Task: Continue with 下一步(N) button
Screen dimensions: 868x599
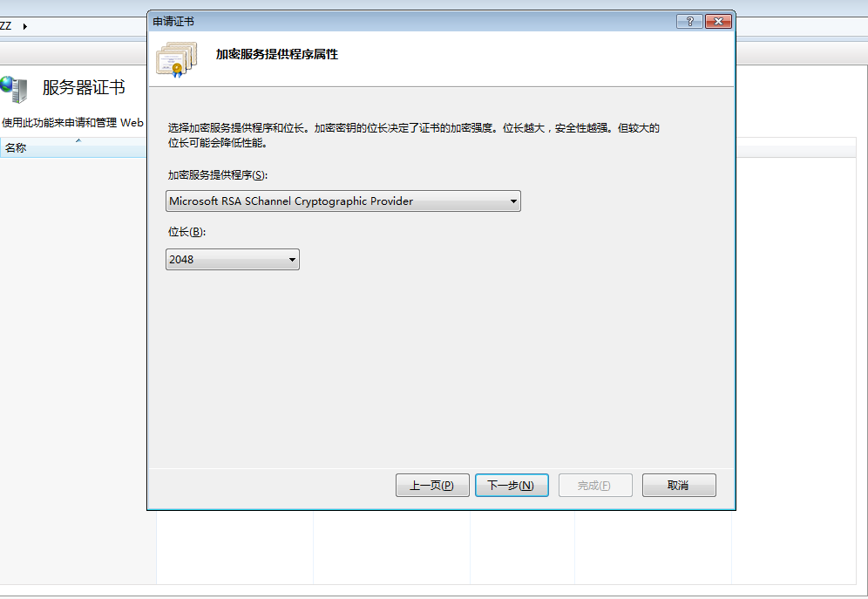Action: [x=512, y=485]
